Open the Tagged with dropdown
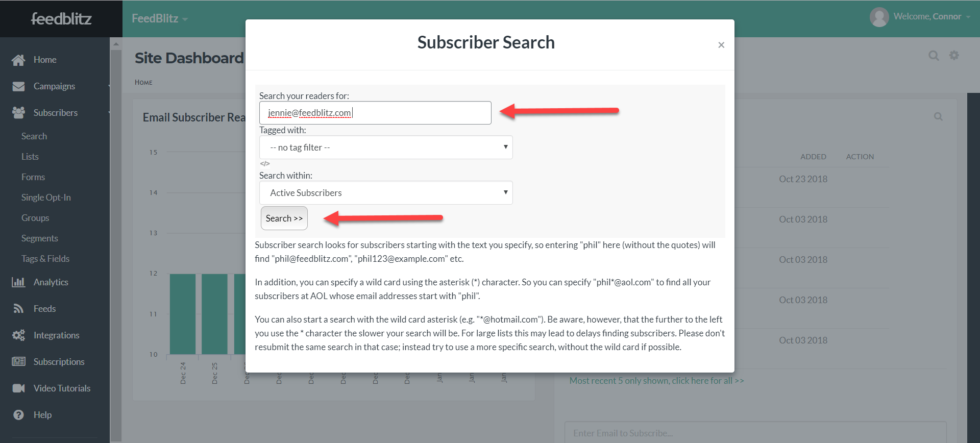Image resolution: width=980 pixels, height=443 pixels. point(386,147)
